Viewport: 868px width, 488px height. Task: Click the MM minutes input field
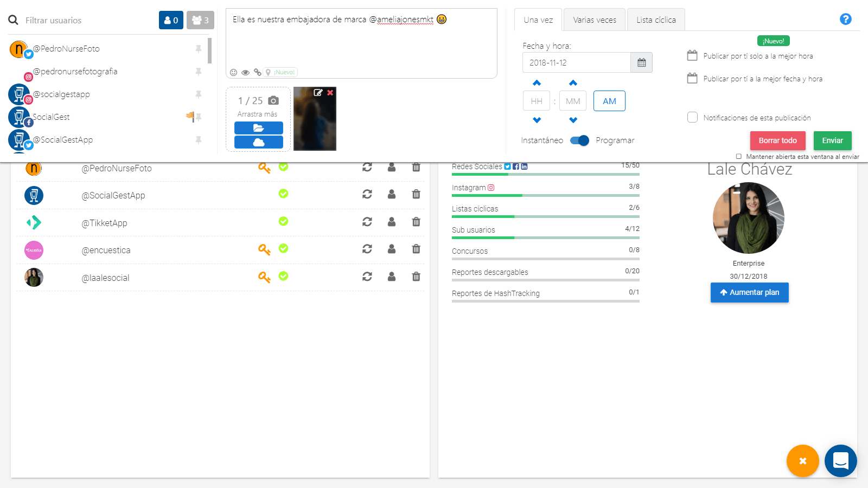tap(573, 101)
